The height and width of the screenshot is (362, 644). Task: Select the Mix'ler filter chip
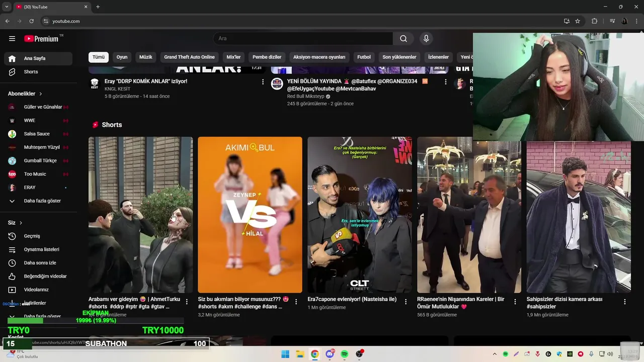(233, 57)
